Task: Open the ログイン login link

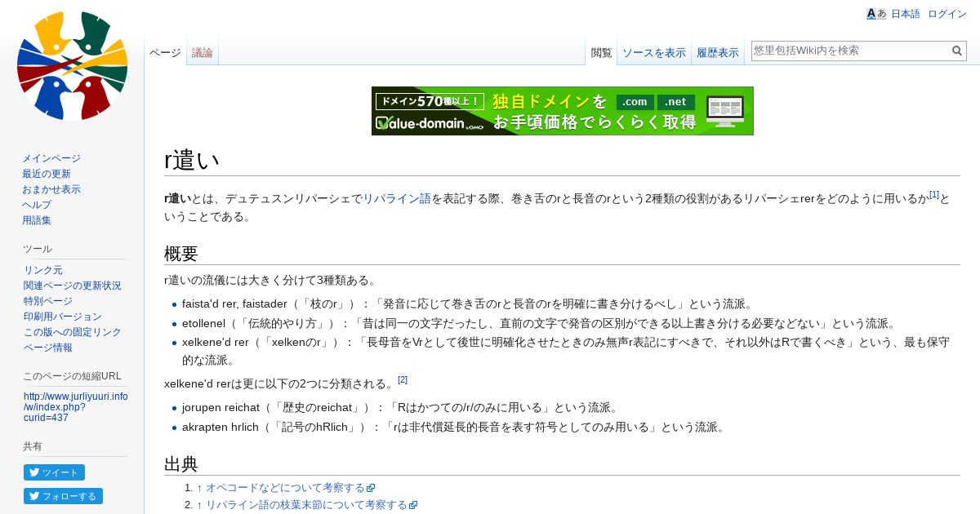Action: tap(947, 14)
